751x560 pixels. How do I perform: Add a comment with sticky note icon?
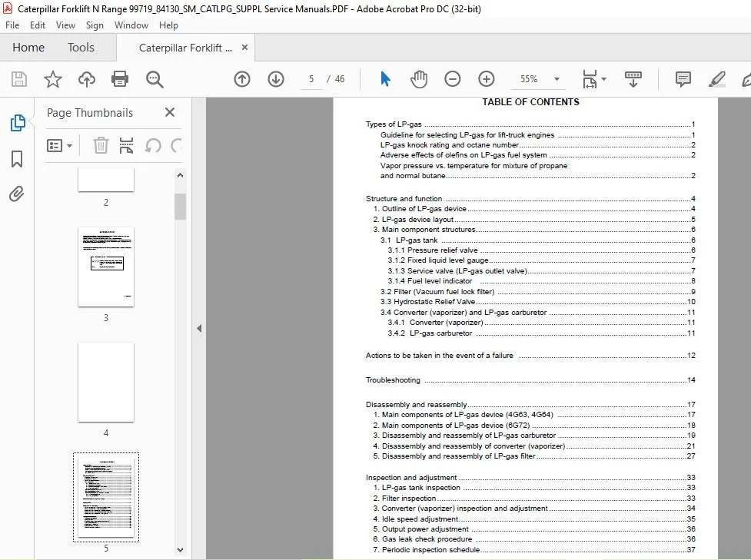683,79
